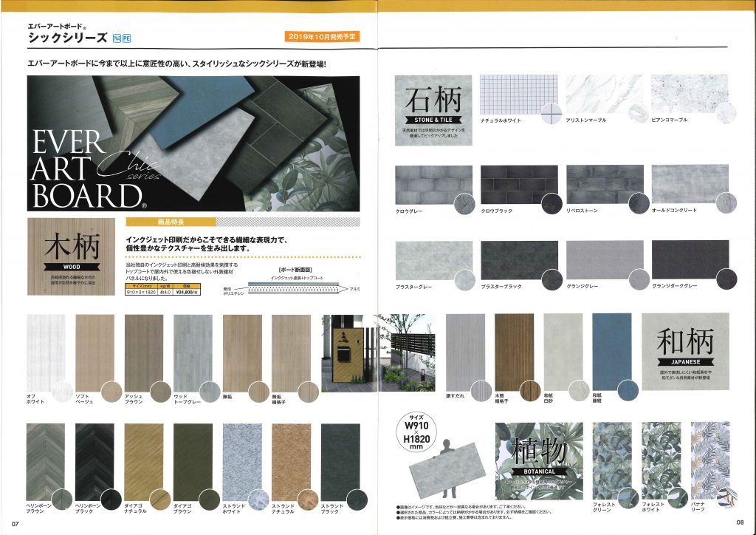Screen dimensions: 756x535
Task: Choose the プラスターグレー sample
Action: (x=434, y=261)
